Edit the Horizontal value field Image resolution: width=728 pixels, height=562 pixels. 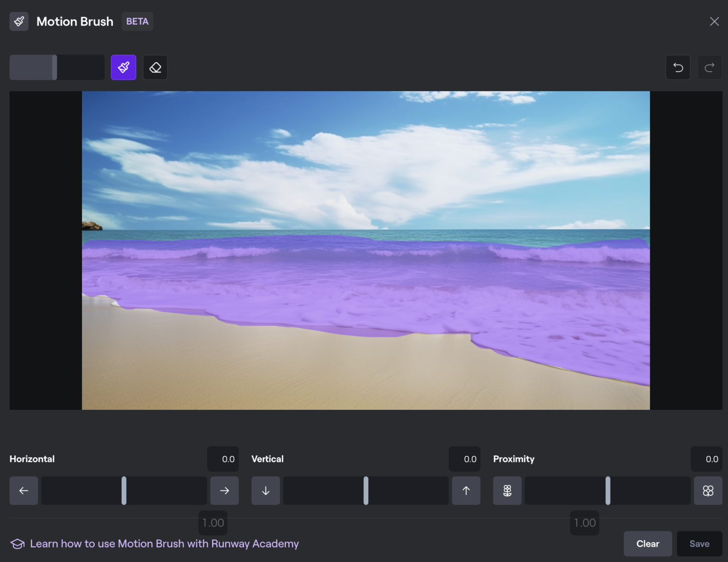coord(223,459)
